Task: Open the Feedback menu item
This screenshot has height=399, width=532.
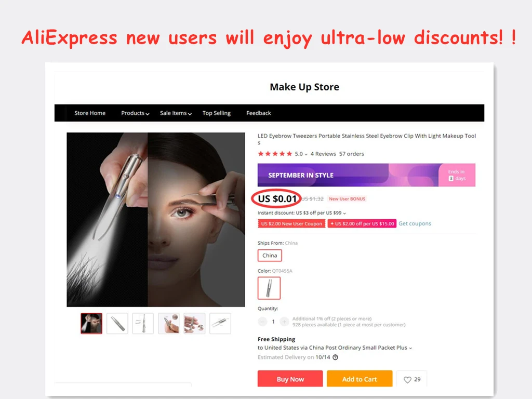Action: pyautogui.click(x=259, y=113)
